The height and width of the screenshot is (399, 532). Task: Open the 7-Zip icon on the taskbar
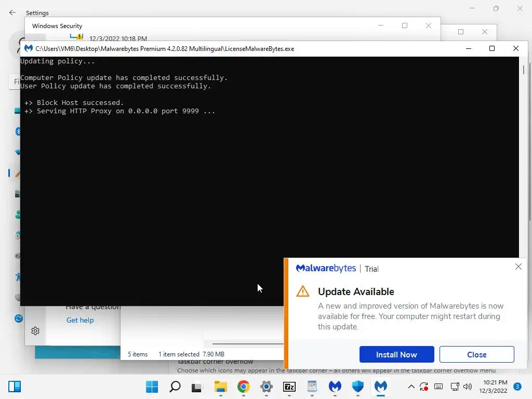point(289,387)
